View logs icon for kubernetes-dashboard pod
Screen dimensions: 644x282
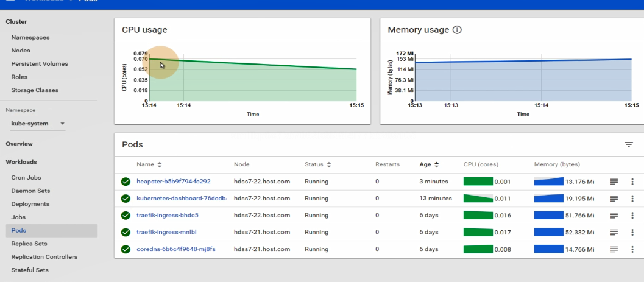614,199
